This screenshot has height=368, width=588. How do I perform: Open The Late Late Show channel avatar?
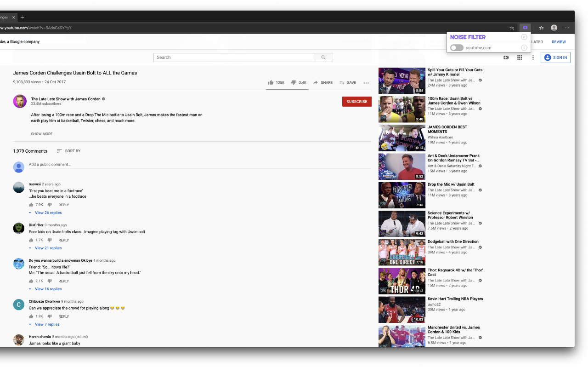[20, 101]
